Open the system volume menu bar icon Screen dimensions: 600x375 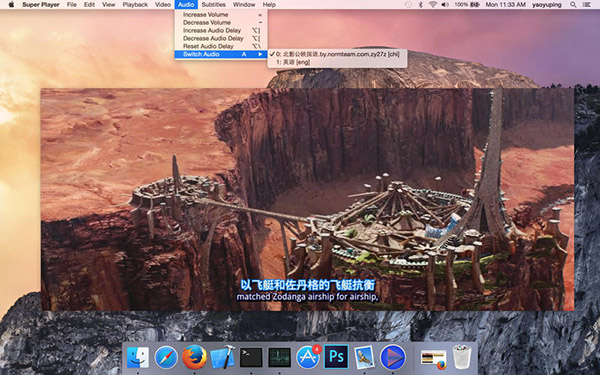coord(445,5)
